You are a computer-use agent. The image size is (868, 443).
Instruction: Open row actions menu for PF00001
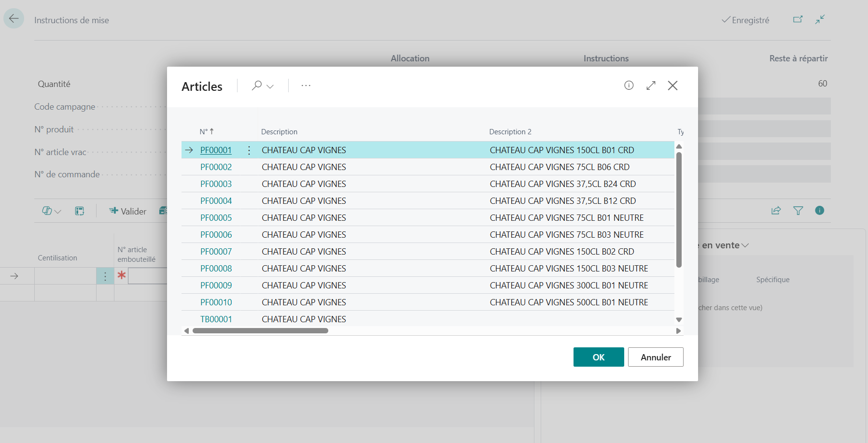(249, 150)
